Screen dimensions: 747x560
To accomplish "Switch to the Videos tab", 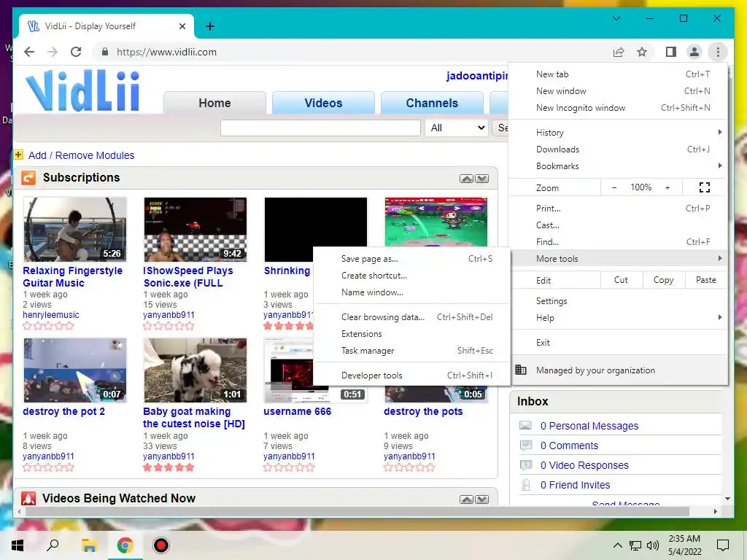I will click(x=323, y=103).
